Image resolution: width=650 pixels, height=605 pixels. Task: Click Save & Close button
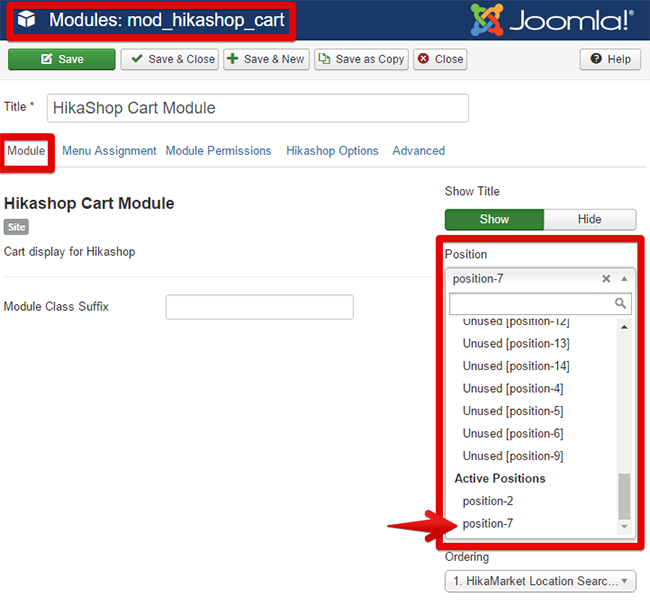[170, 59]
